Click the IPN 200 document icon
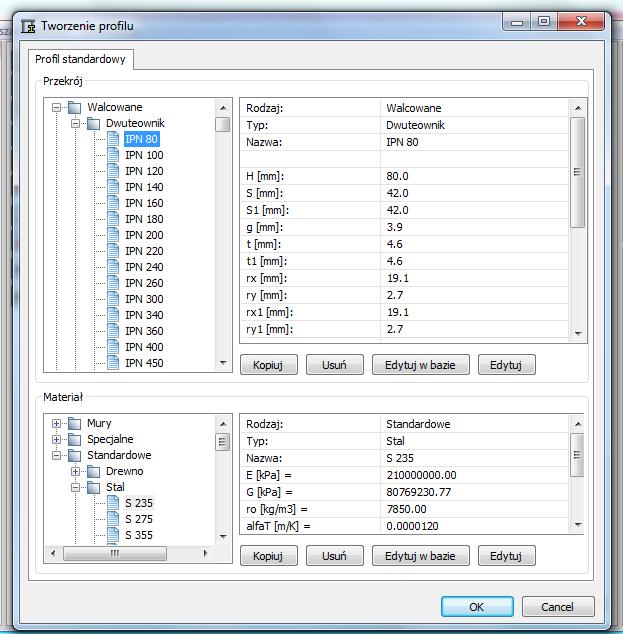The height and width of the screenshot is (634, 623). click(x=113, y=235)
